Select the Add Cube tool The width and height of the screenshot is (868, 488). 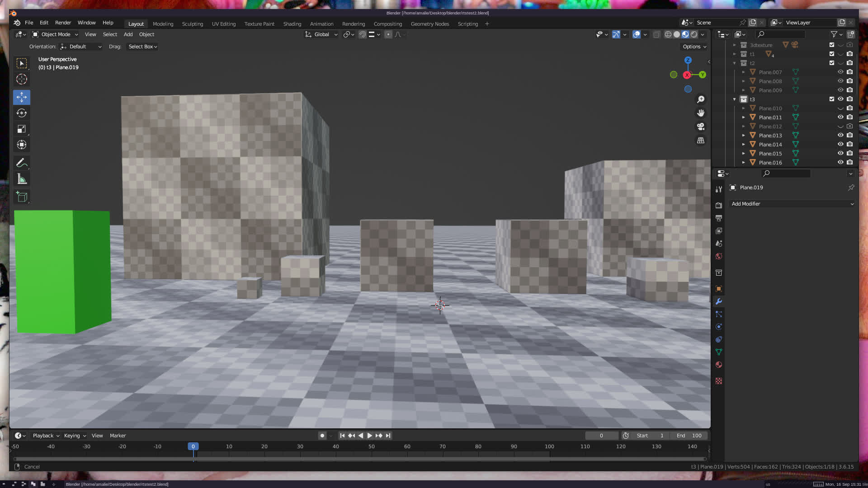click(x=22, y=197)
